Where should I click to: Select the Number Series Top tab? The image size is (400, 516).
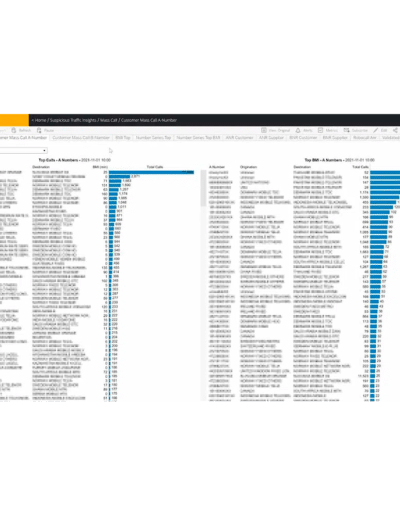tap(153, 138)
